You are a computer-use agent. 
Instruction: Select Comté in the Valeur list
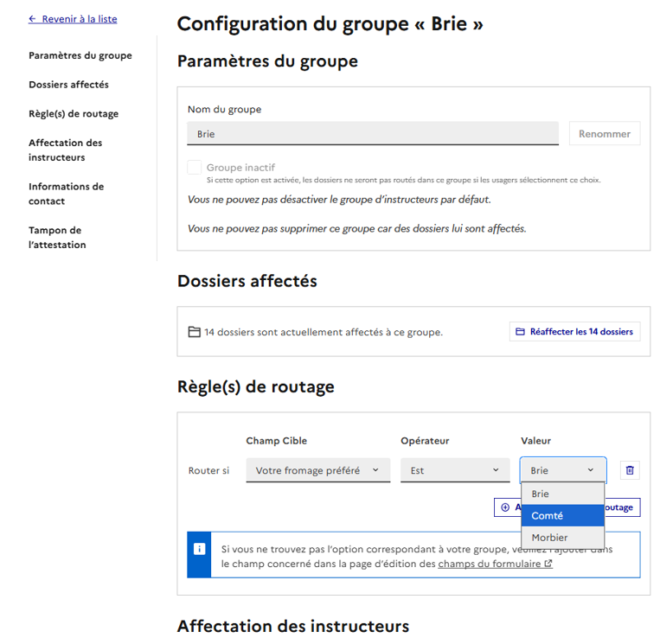[561, 516]
